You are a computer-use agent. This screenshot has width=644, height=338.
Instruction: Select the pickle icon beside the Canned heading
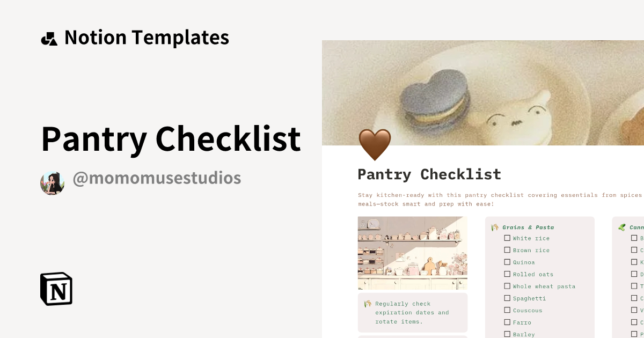(620, 227)
